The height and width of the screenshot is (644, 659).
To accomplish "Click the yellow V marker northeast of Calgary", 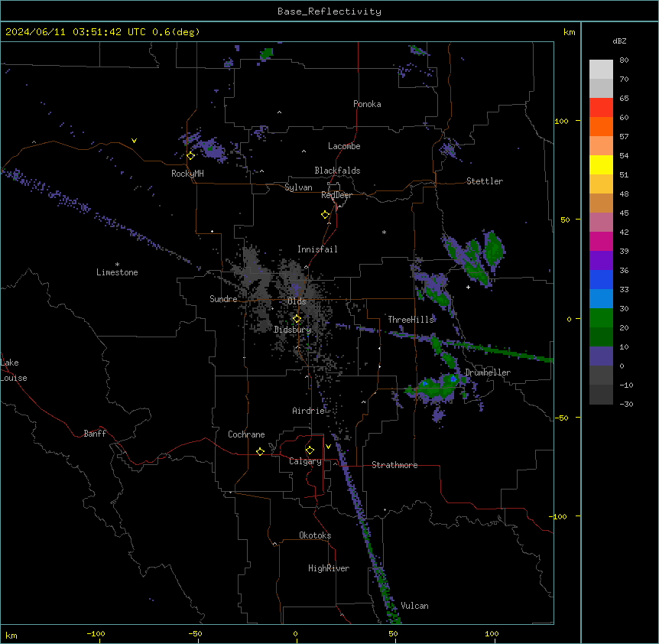I will (328, 447).
